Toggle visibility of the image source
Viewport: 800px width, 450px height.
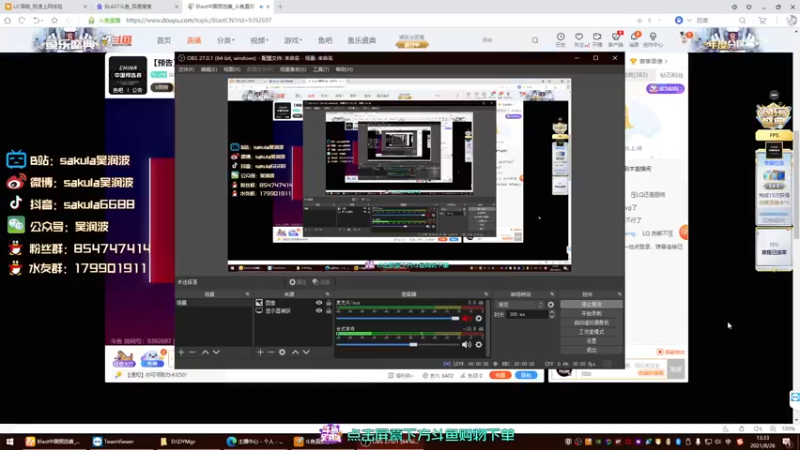pos(319,303)
